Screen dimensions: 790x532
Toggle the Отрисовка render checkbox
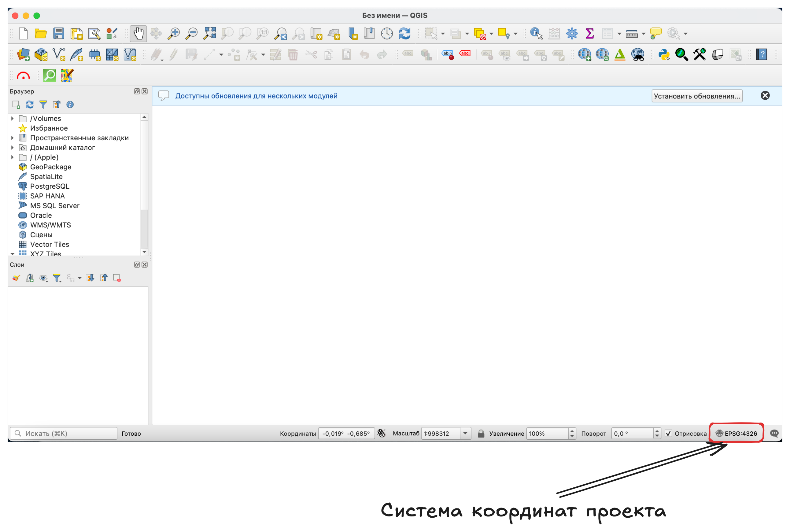[x=668, y=433]
